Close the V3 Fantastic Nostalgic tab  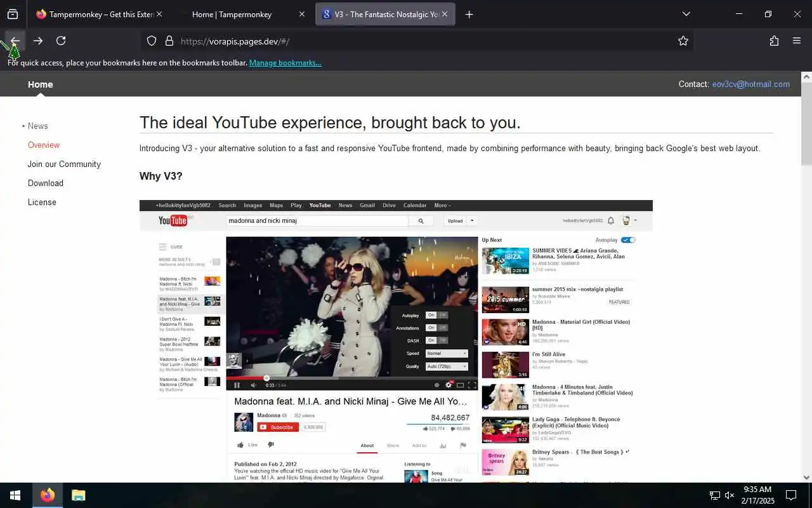[445, 14]
